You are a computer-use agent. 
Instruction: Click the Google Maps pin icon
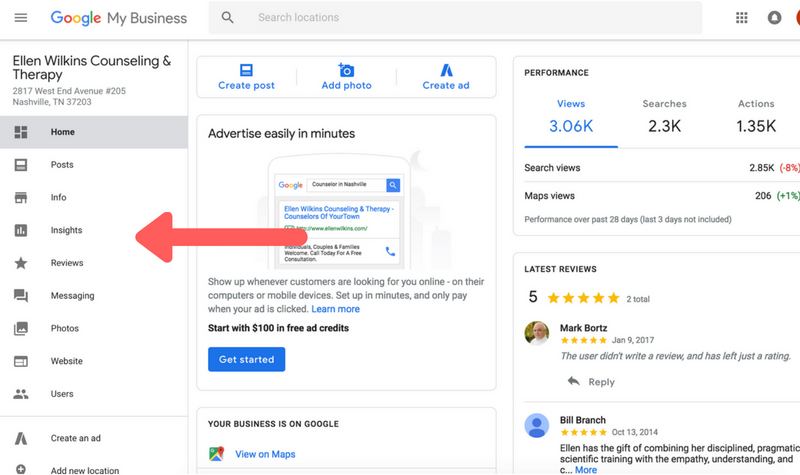tap(216, 454)
